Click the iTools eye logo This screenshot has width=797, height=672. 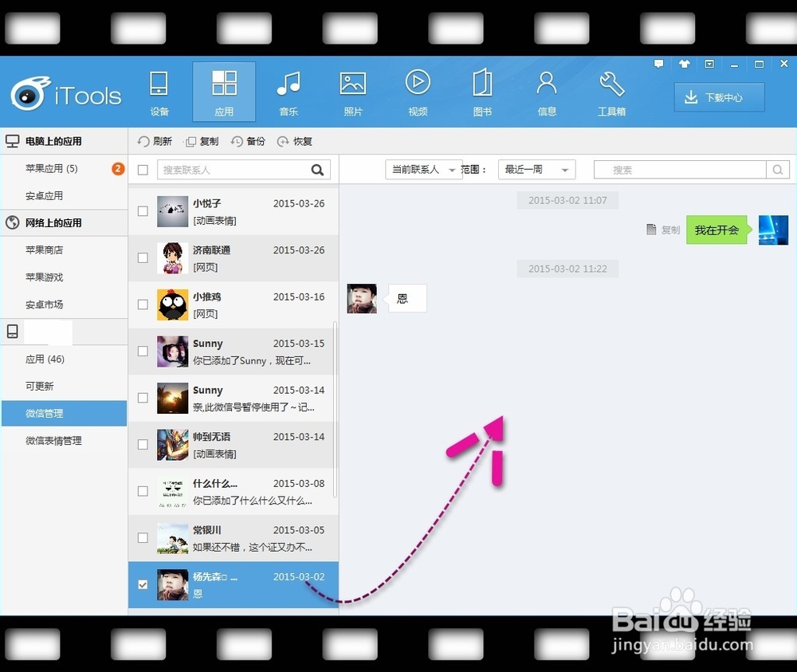tap(30, 93)
